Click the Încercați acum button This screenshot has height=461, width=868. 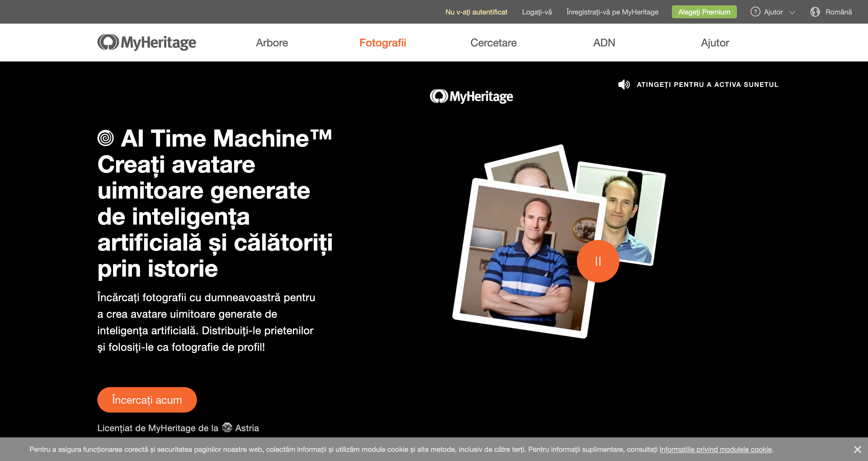click(x=147, y=400)
